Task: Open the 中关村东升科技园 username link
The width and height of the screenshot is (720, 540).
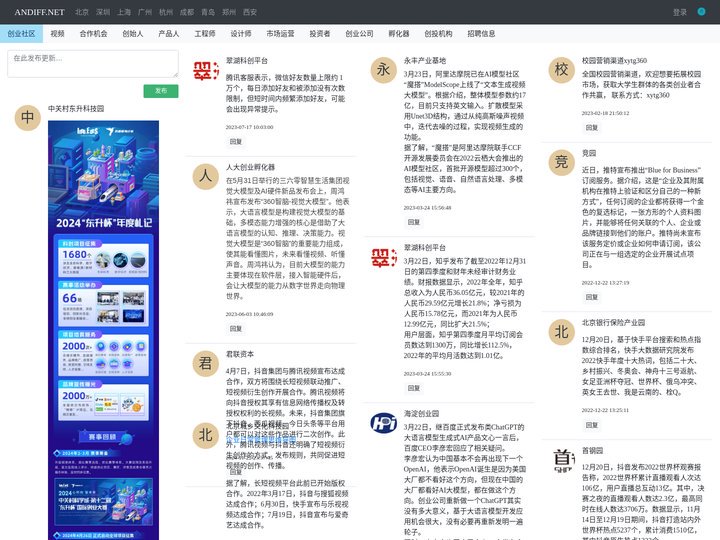Action: pos(76,108)
